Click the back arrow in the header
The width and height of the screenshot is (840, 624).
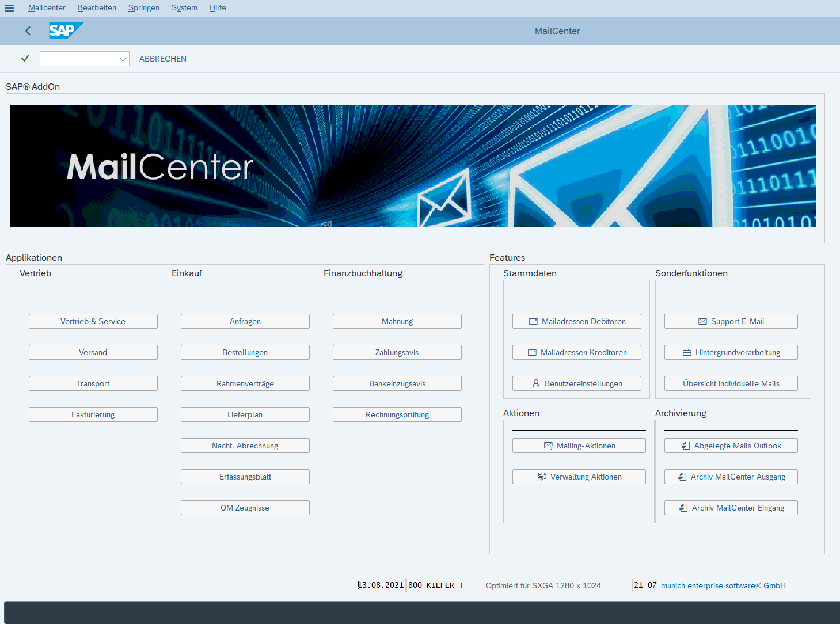tap(27, 31)
